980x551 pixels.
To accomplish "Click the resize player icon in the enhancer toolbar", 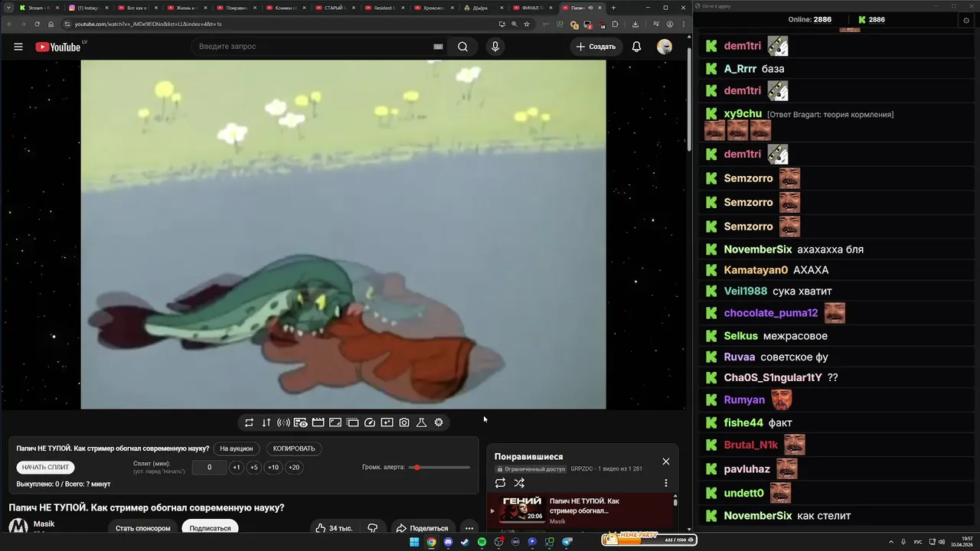I will [335, 422].
